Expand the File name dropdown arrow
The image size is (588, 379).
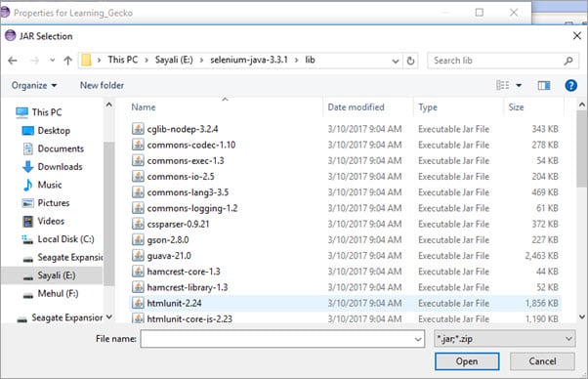tap(418, 339)
